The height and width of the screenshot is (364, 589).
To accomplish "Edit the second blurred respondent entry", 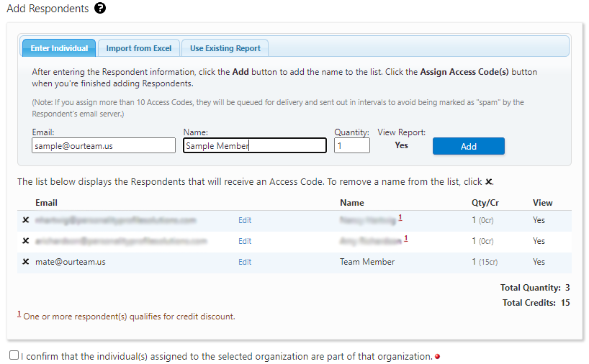I will point(245,241).
